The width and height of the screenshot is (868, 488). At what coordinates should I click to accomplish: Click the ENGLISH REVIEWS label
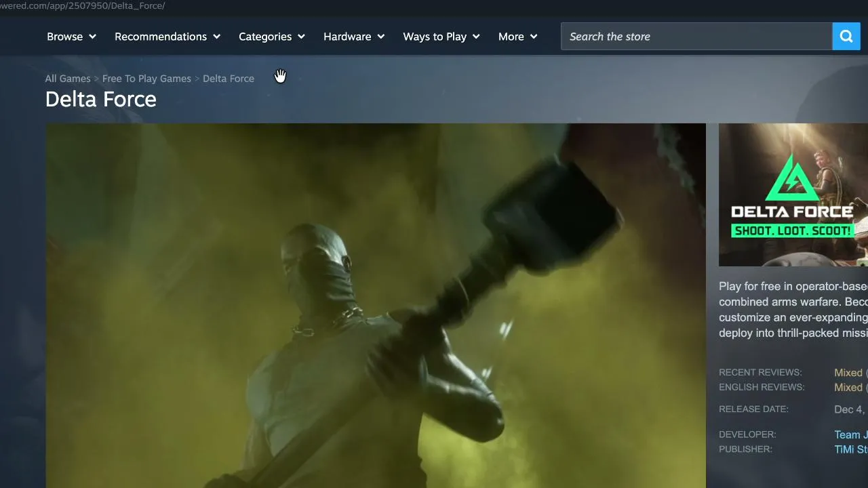pos(762,388)
